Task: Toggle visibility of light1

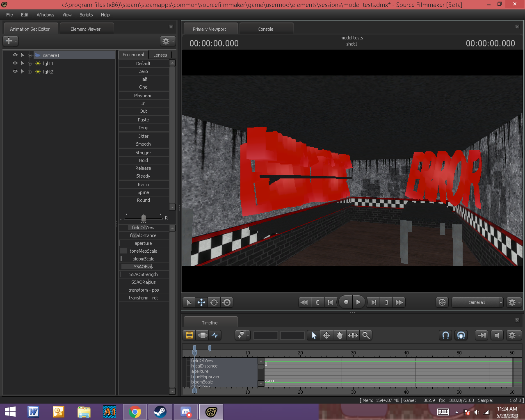Action: (x=15, y=63)
